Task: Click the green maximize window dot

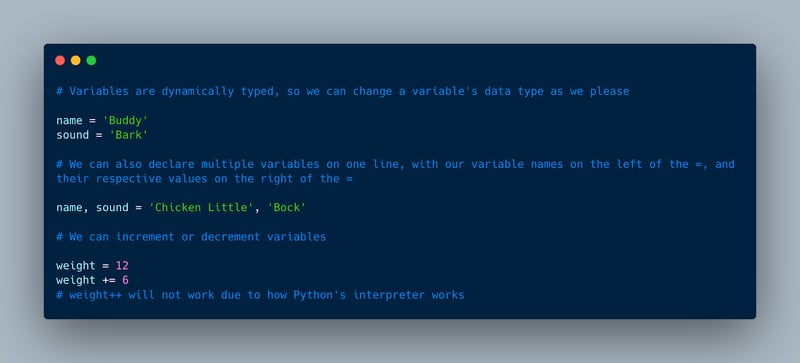Action: [91, 61]
